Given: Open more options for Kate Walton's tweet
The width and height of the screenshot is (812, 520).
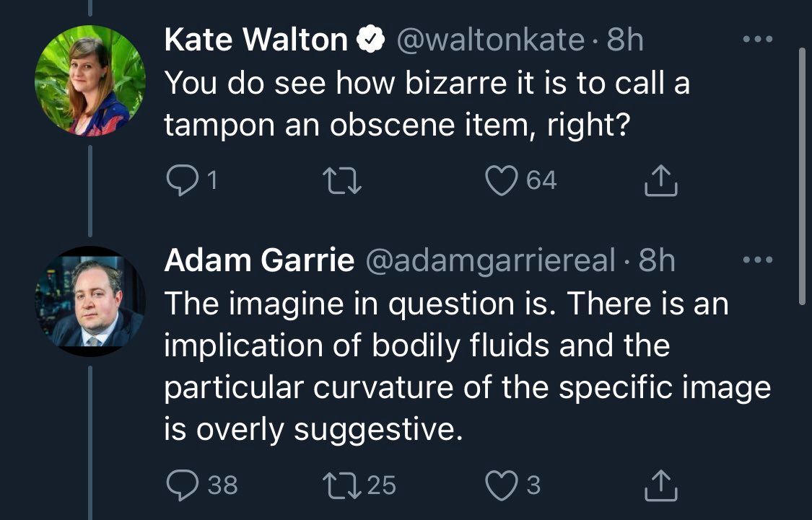Looking at the screenshot, I should (x=758, y=39).
